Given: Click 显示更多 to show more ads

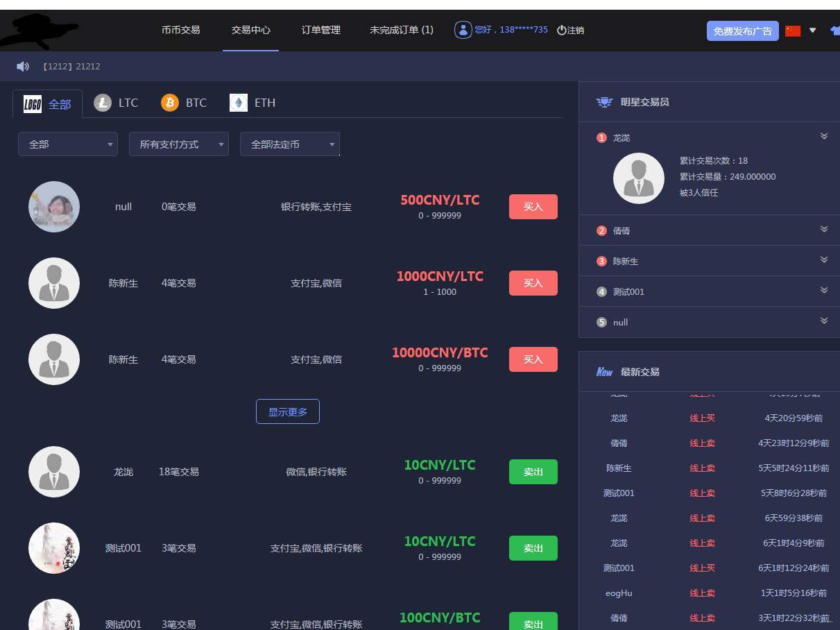Looking at the screenshot, I should point(288,411).
